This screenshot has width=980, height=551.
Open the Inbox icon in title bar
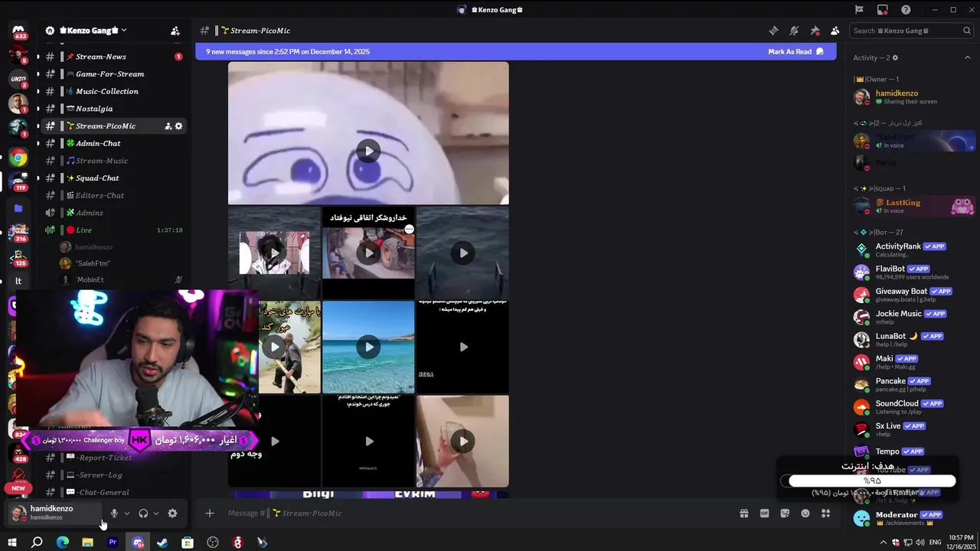(x=883, y=10)
